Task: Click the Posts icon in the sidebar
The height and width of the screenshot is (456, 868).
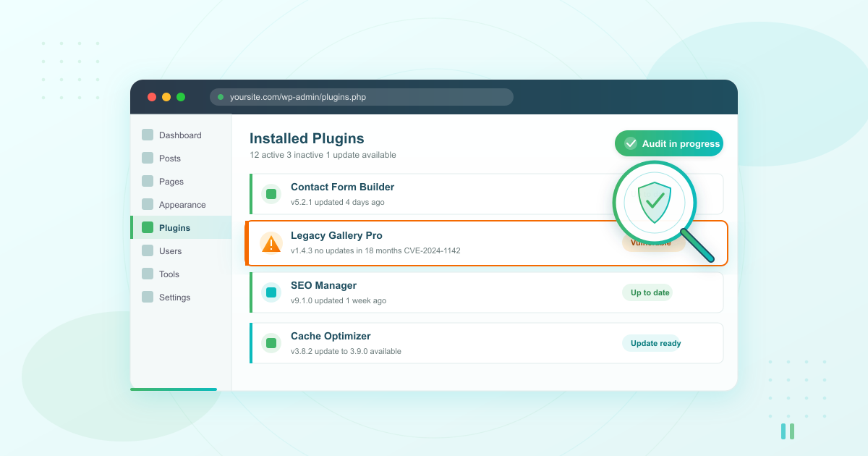Action: click(148, 158)
